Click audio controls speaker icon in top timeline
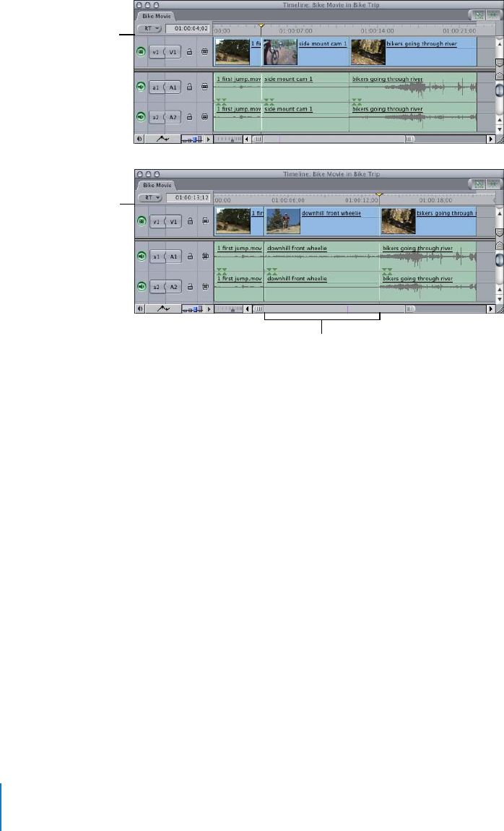This screenshot has width=504, height=831. click(140, 139)
